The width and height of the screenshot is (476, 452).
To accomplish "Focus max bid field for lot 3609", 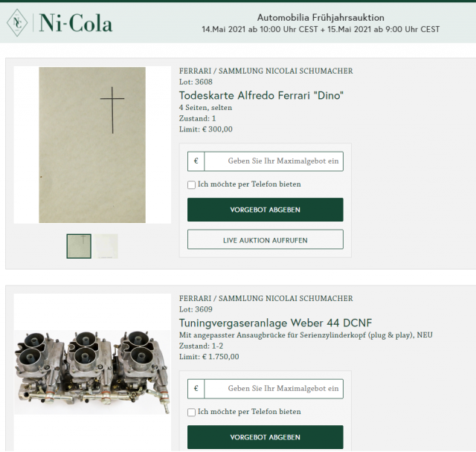I will 274,388.
